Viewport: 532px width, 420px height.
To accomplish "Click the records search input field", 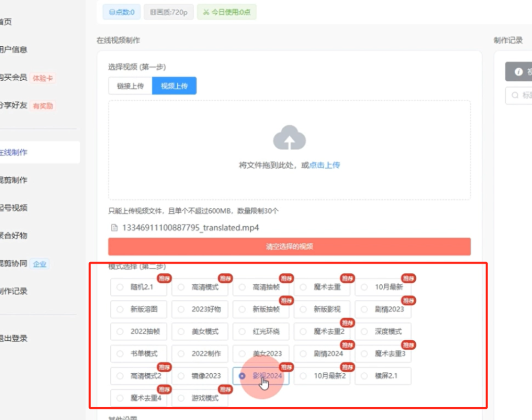I will [x=519, y=96].
